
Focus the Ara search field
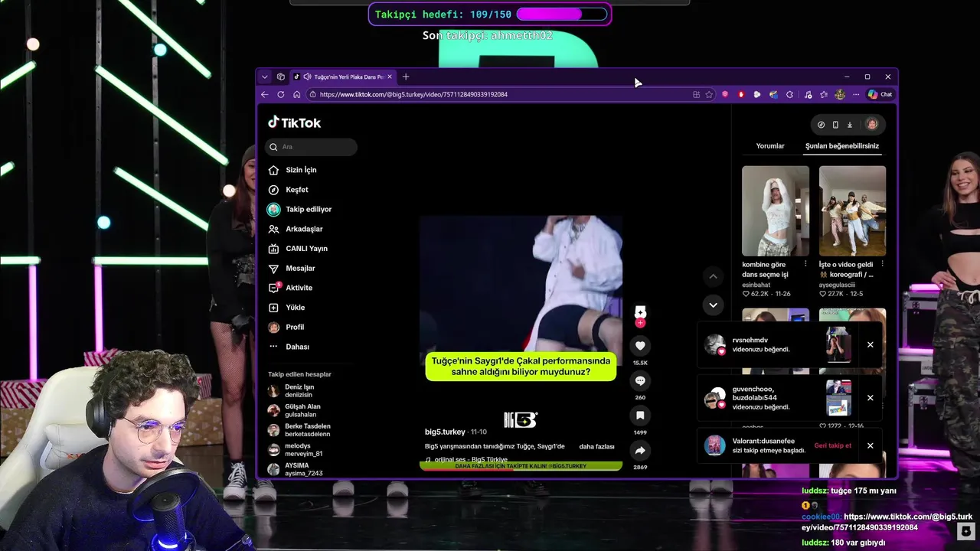pyautogui.click(x=312, y=147)
